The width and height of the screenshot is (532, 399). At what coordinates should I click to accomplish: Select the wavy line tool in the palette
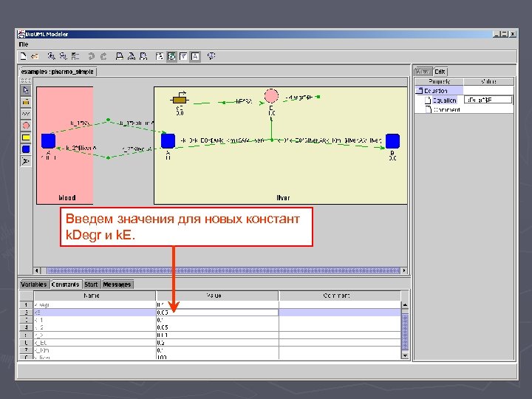pos(26,114)
